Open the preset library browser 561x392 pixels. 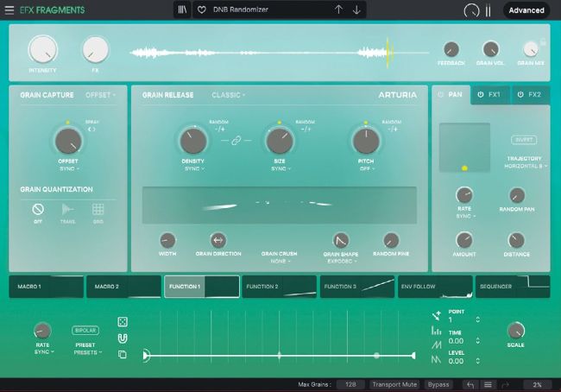tap(182, 10)
